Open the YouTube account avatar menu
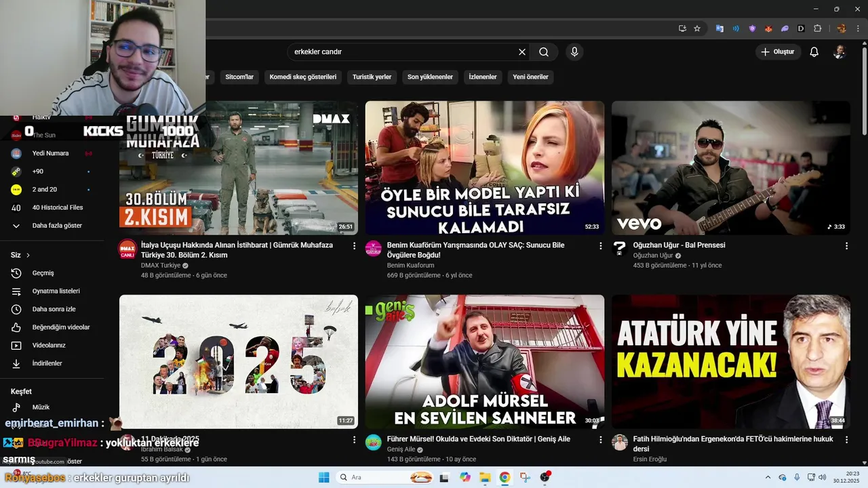The width and height of the screenshot is (868, 488). 840,52
